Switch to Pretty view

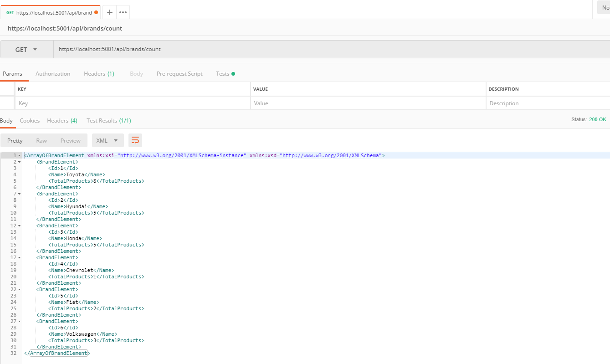[15, 140]
